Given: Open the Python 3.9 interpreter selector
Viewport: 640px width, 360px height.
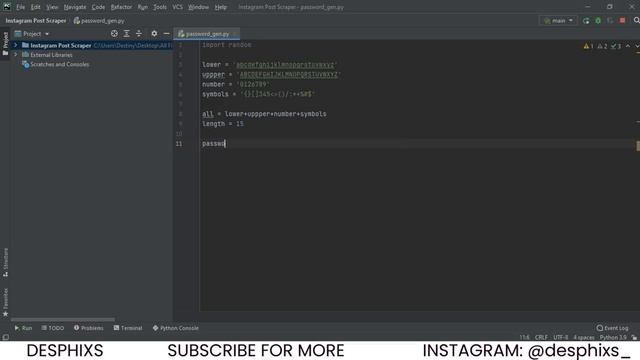Looking at the screenshot, I should [613, 337].
